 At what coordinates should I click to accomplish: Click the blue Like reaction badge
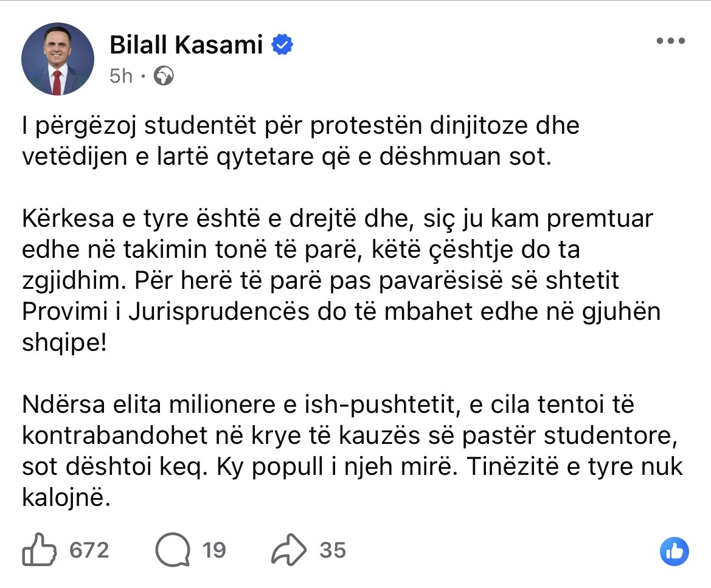(675, 552)
